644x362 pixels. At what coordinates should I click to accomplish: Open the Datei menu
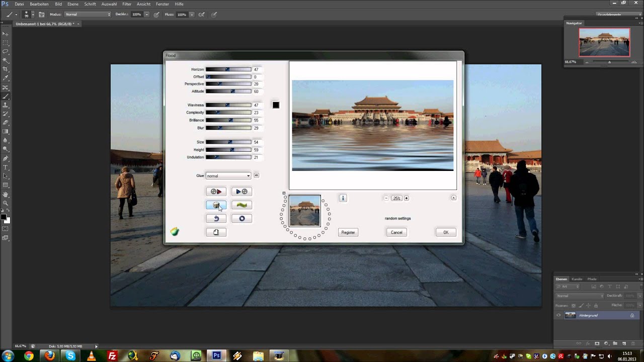click(19, 4)
